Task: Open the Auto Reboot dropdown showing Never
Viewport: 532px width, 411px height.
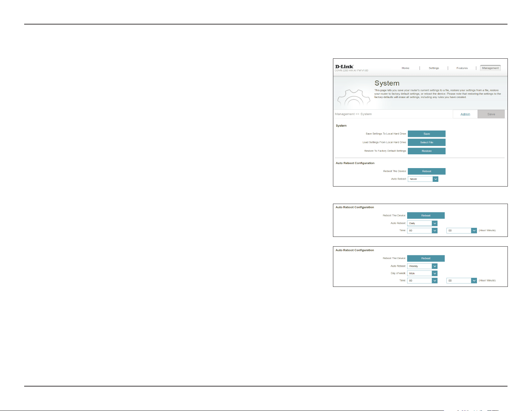Action: tap(423, 179)
